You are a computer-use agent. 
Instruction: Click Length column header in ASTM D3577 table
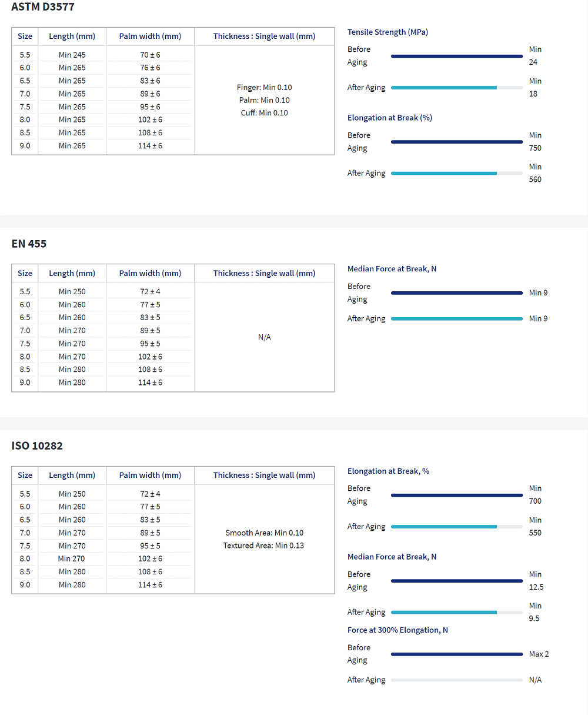coord(72,36)
